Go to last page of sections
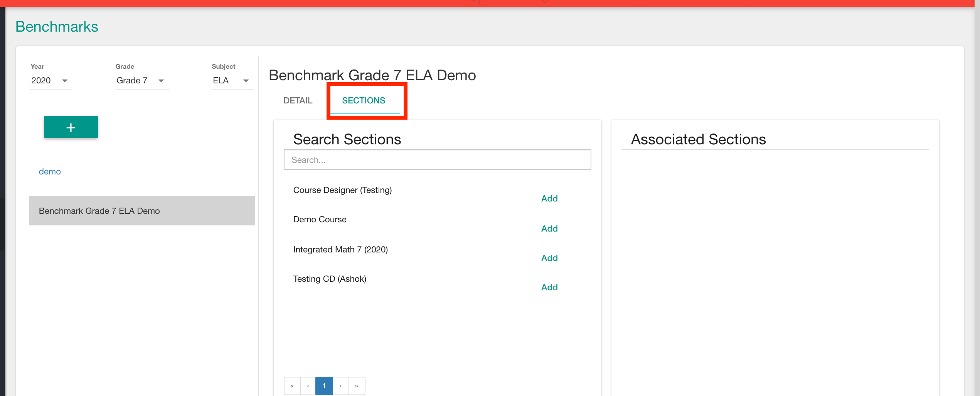The image size is (980, 396). 357,386
